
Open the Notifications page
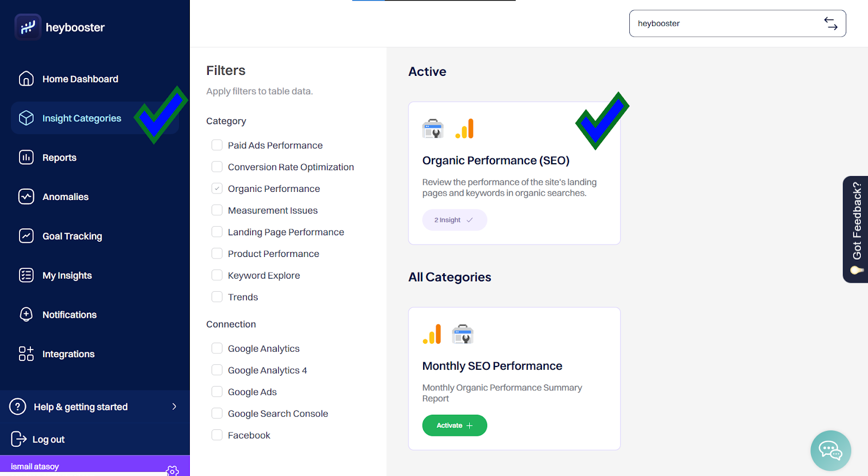[x=69, y=315]
